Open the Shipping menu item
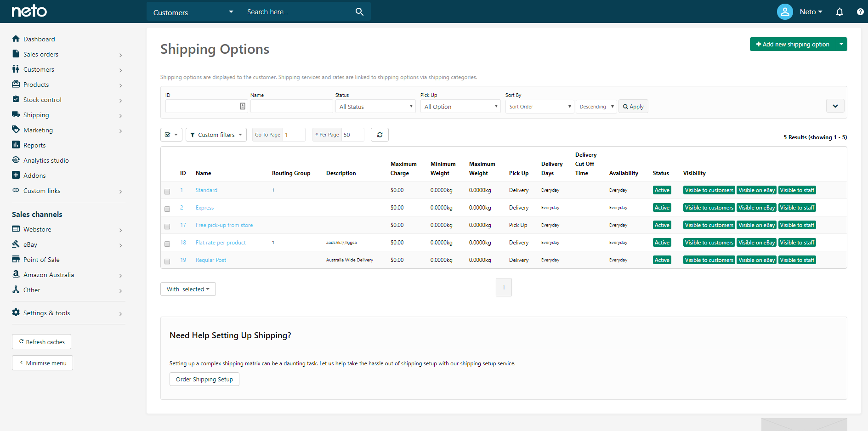This screenshot has height=431, width=868. coord(68,115)
